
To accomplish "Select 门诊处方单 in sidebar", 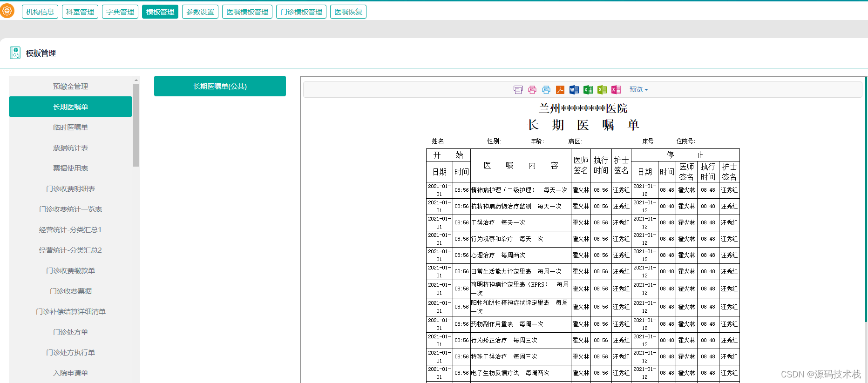I will click(70, 332).
